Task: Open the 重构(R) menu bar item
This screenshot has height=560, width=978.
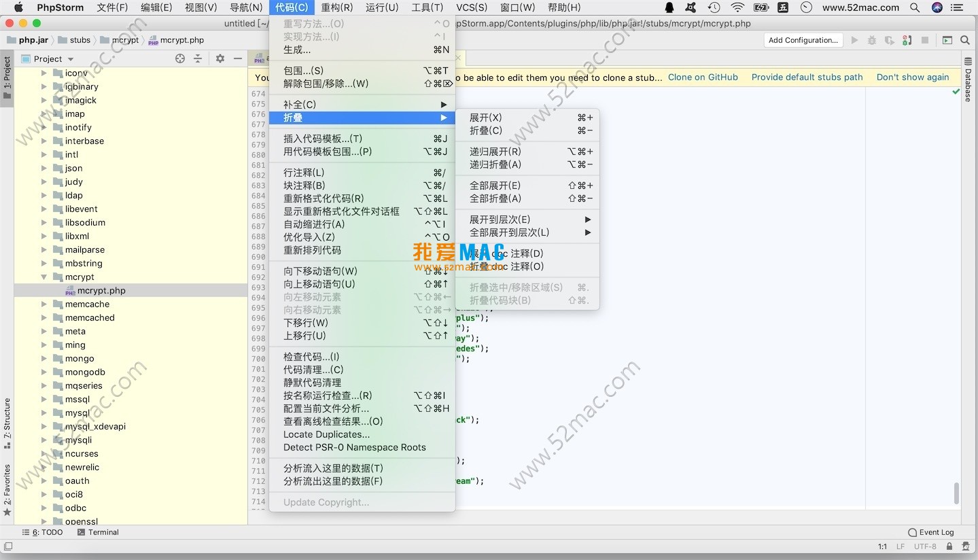Action: (336, 7)
